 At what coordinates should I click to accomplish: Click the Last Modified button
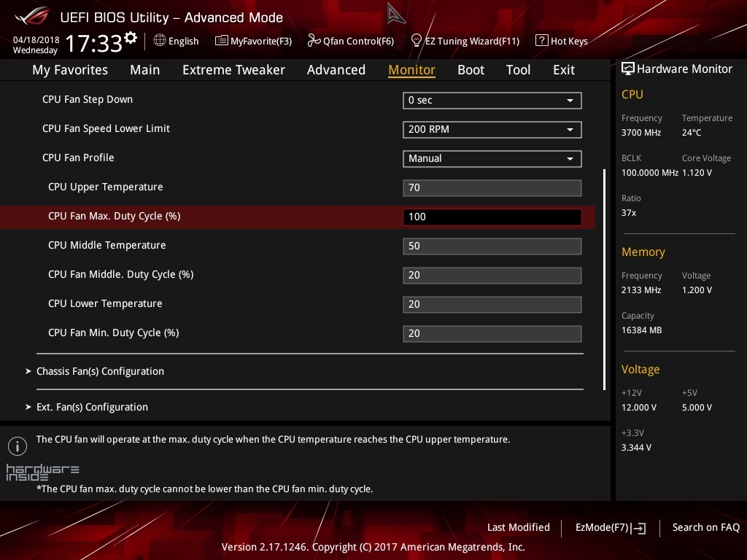[518, 527]
